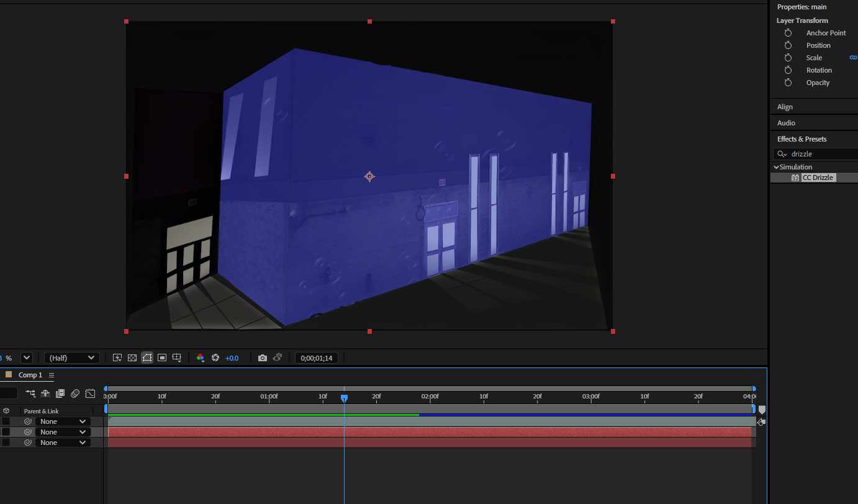The height and width of the screenshot is (504, 858).
Task: Click the Position stopwatch to add keyframes
Action: pyautogui.click(x=788, y=45)
